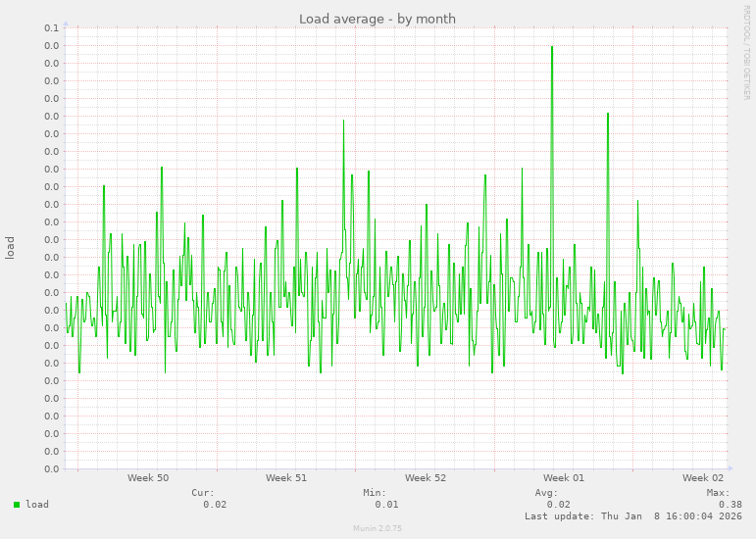
Task: Click the 'Week 50' x-axis label
Action: pos(148,478)
